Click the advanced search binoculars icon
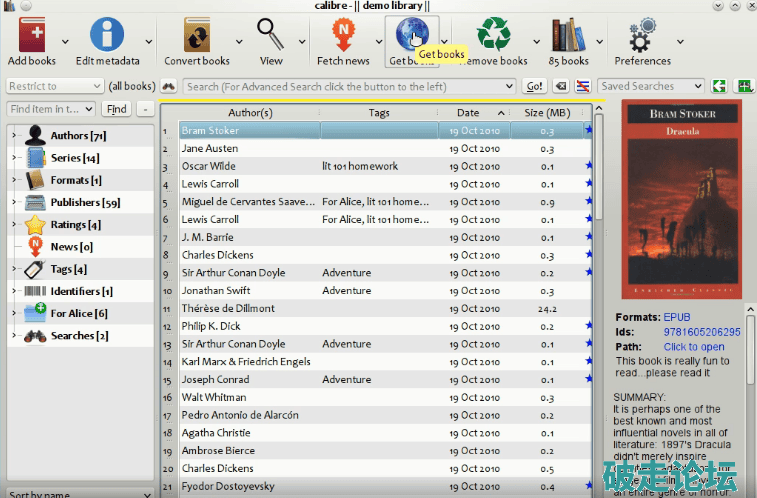757x498 pixels. point(169,87)
